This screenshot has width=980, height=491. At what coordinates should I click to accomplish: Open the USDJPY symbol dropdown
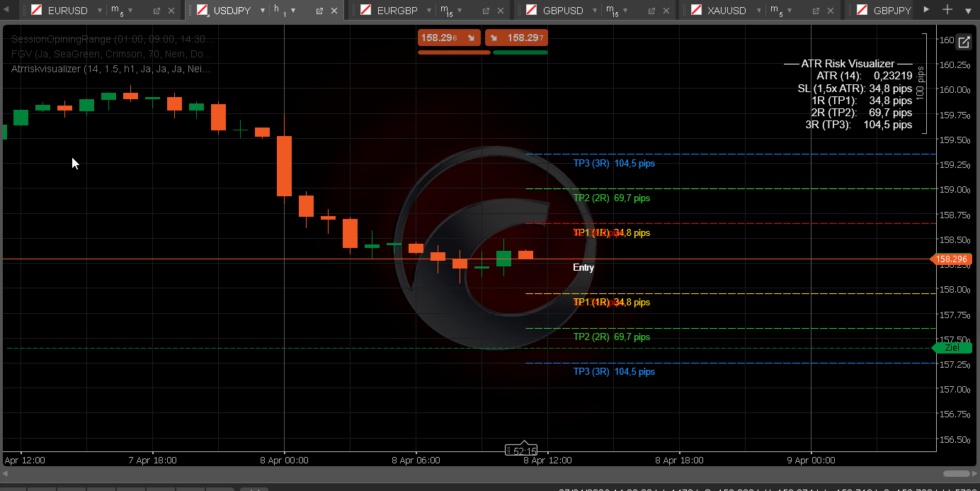pyautogui.click(x=262, y=11)
